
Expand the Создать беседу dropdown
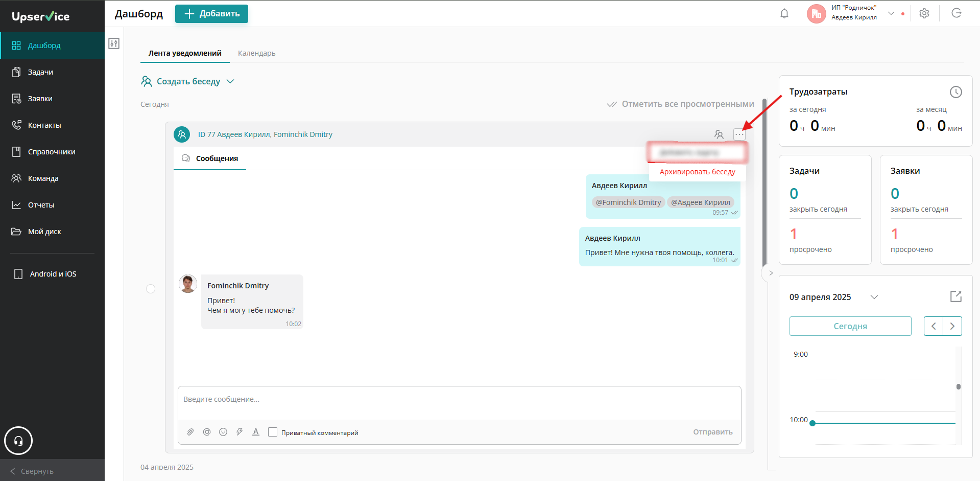pos(230,81)
